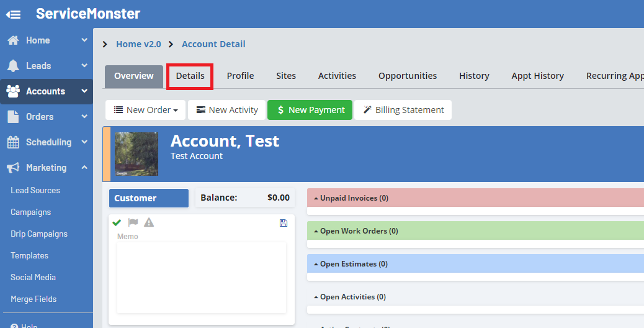The height and width of the screenshot is (328, 644).
Task: Click the warning triangle icon above Memo
Action: click(149, 222)
